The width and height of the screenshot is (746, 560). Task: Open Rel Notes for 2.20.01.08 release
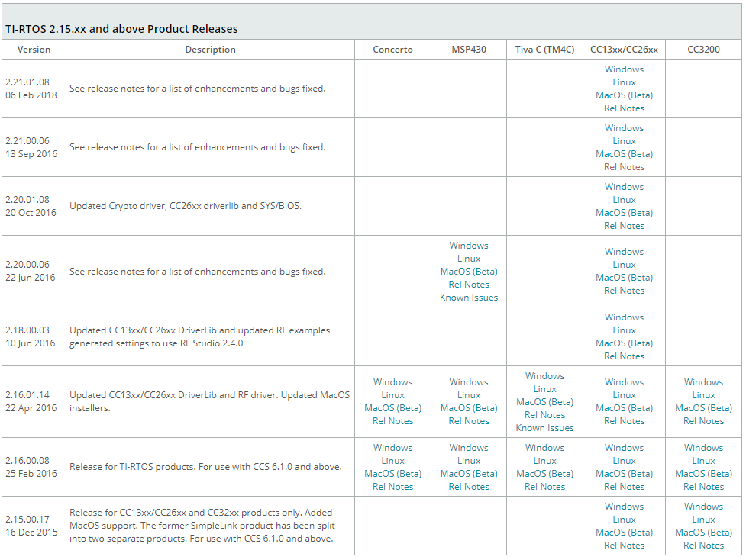point(624,226)
